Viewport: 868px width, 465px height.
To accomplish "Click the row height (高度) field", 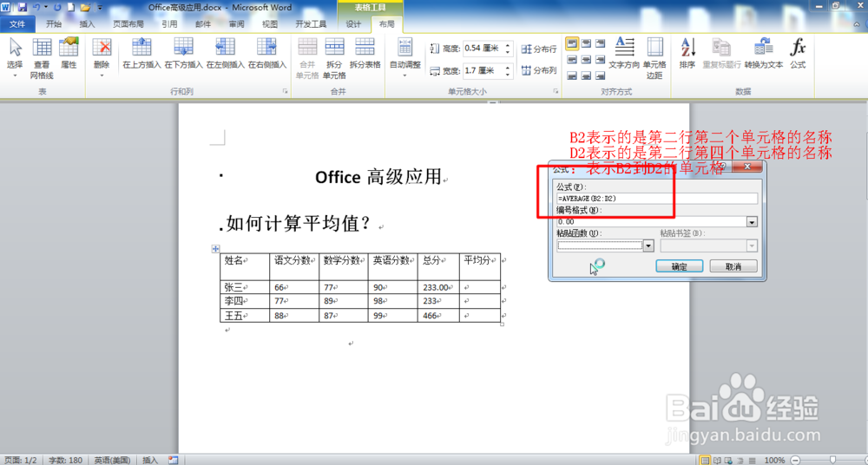I will click(483, 49).
